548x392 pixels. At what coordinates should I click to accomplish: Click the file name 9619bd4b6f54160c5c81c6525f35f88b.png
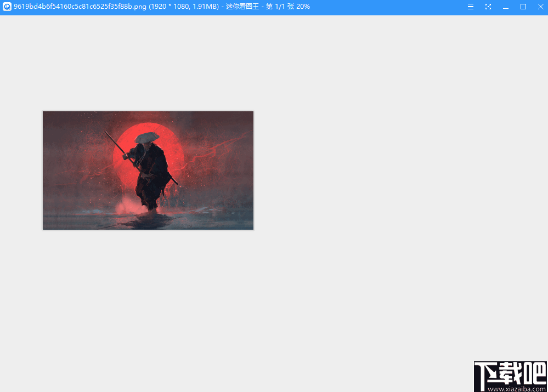pos(80,7)
